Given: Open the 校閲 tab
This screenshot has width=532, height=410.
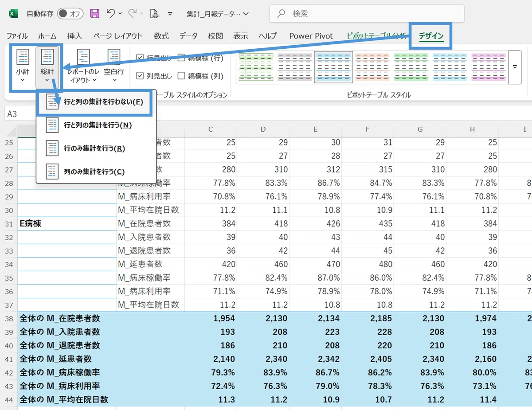Looking at the screenshot, I should point(215,36).
